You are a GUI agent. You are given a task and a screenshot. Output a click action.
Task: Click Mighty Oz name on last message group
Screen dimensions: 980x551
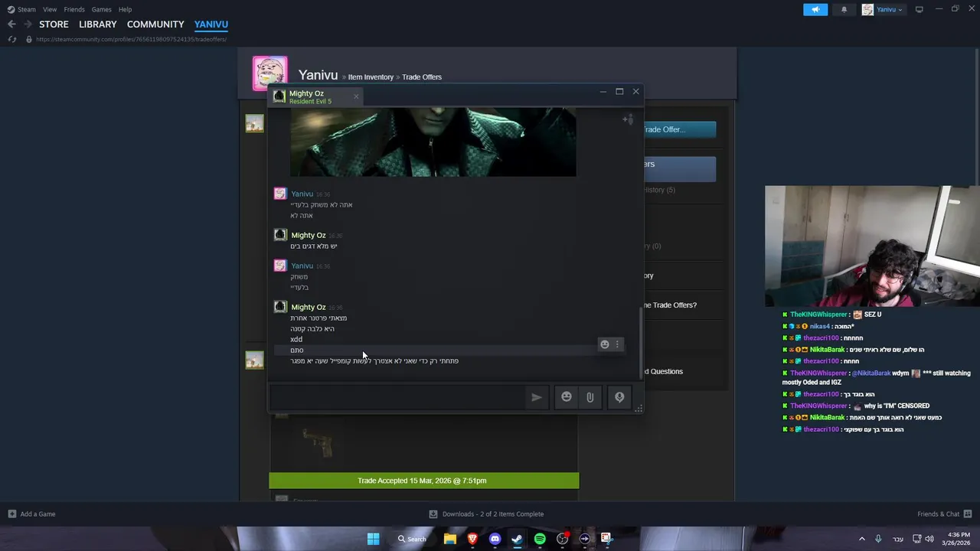(309, 307)
